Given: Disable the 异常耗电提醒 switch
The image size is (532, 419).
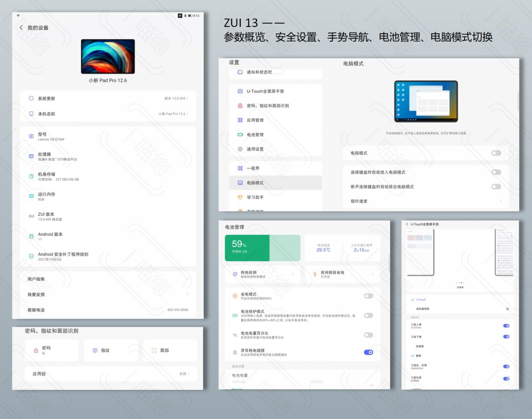Looking at the screenshot, I should tap(368, 352).
